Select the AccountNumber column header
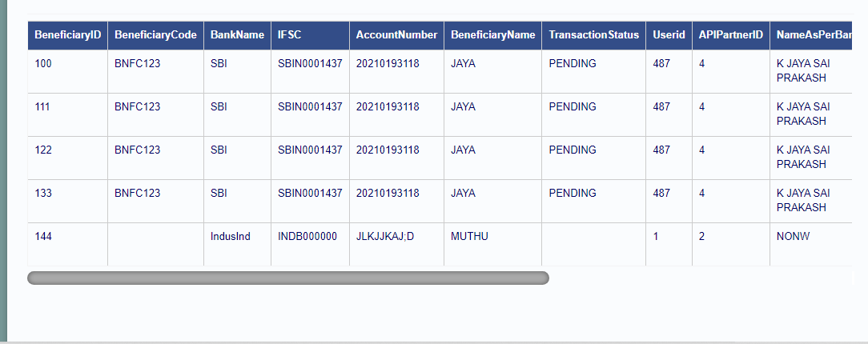The width and height of the screenshot is (868, 344). [396, 35]
